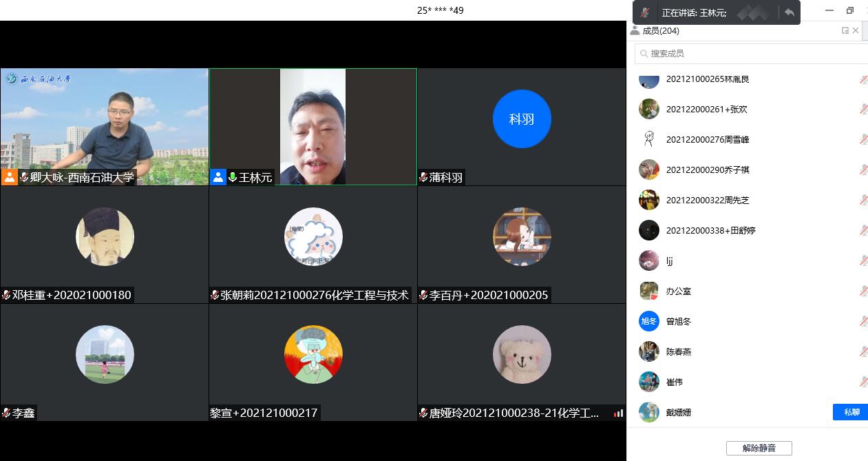Image resolution: width=868 pixels, height=461 pixels.
Task: Toggle the muted mic icon for 曾旭冬
Action: (x=863, y=321)
